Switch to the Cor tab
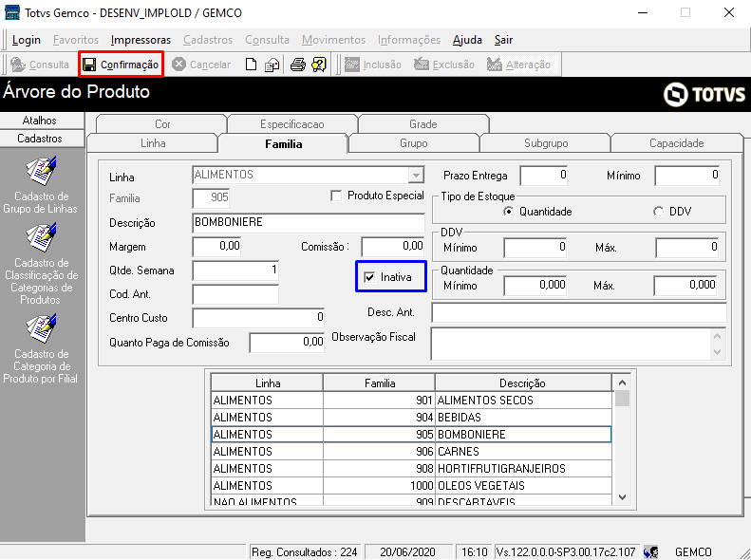751x560 pixels. tap(162, 124)
